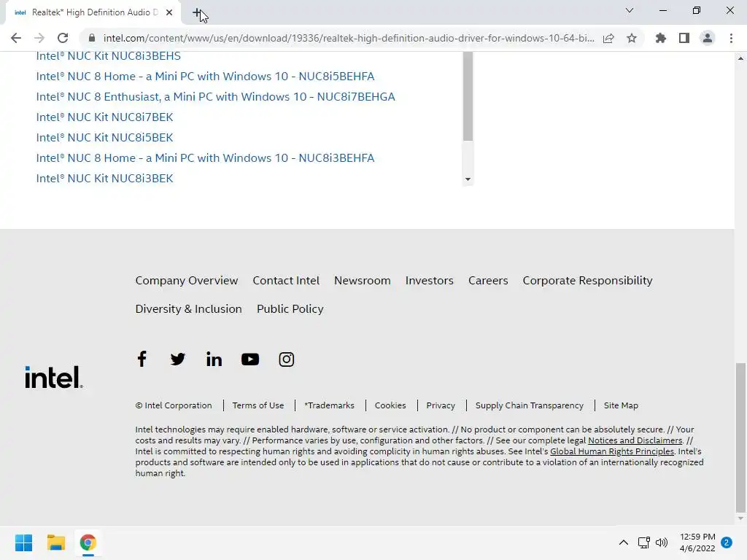View site information via the lock icon
The width and height of the screenshot is (747, 560).
tap(92, 38)
